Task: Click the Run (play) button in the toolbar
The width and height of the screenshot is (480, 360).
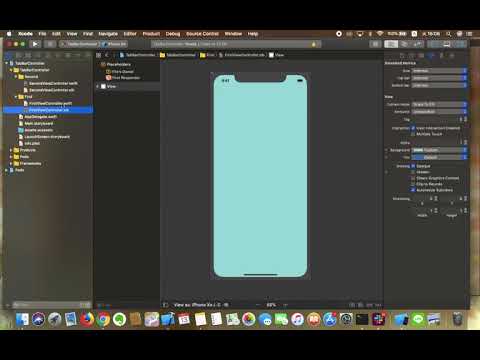Action: tap(35, 44)
